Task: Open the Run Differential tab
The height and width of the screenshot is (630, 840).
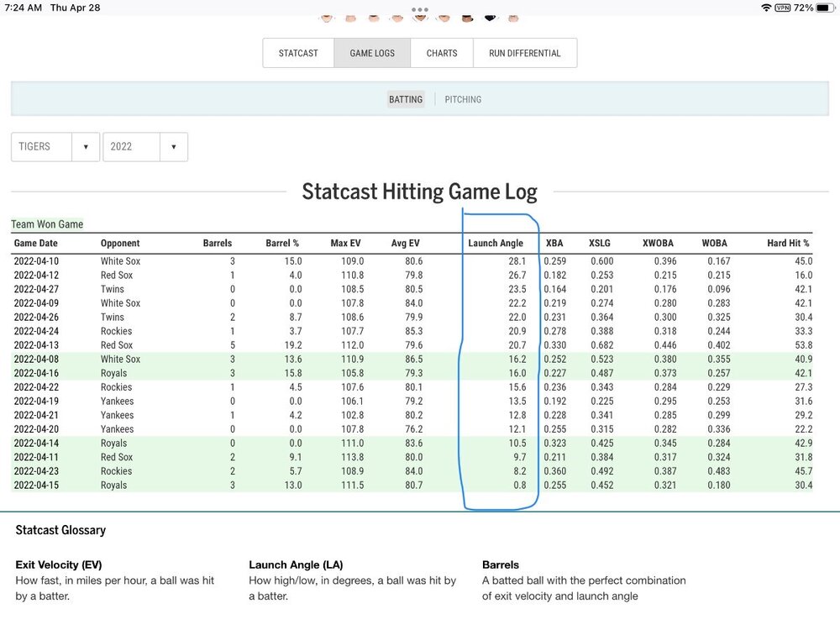Action: tap(525, 53)
